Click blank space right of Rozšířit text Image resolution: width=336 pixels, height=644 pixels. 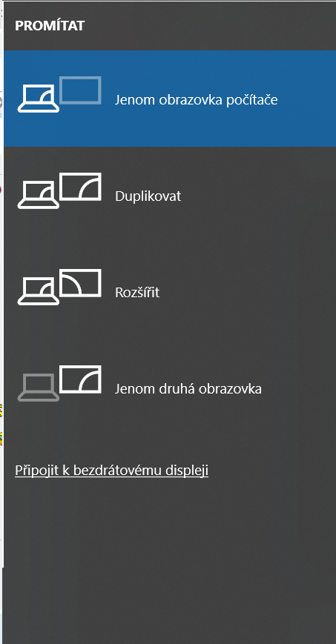tap(247, 291)
